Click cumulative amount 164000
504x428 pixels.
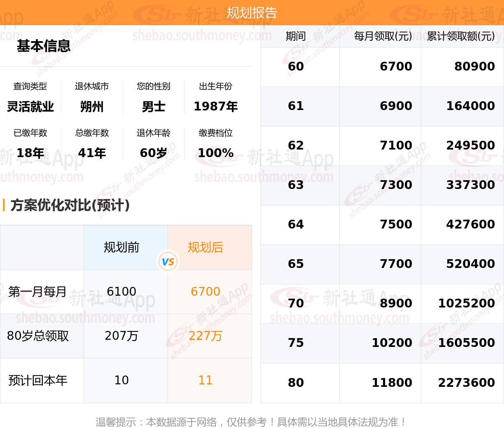[x=470, y=106]
